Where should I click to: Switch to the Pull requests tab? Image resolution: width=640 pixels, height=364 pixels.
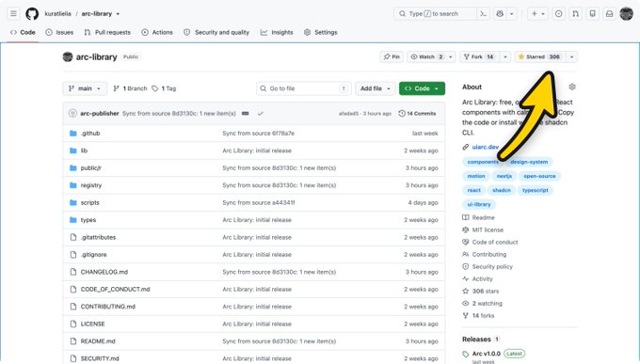[107, 32]
